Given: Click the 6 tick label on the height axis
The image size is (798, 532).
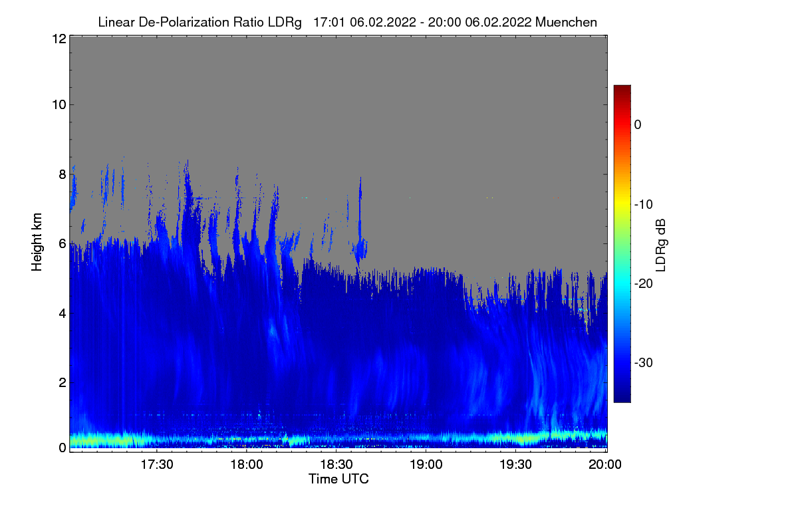Looking at the screenshot, I should (x=62, y=243).
